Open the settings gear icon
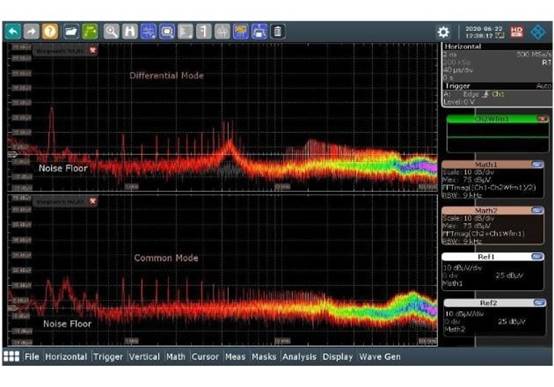This screenshot has height=387, width=554. (x=443, y=32)
